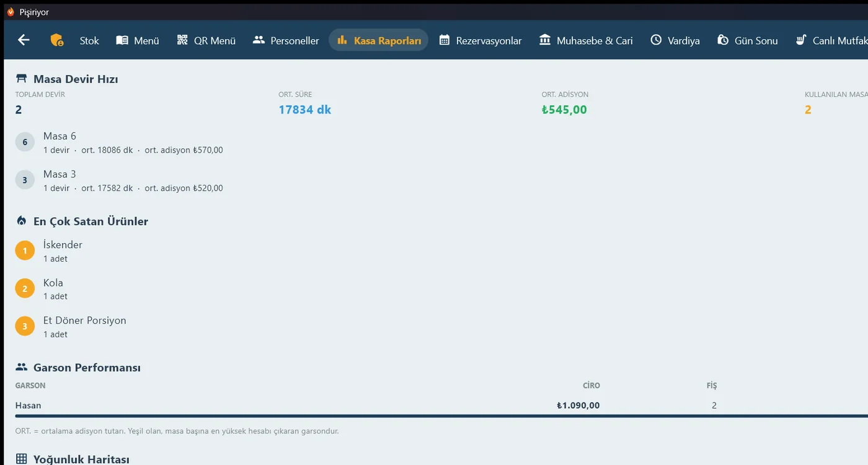Screen dimensions: 868x465
Task: Click garson Hasan in the performance table
Action: (29, 405)
